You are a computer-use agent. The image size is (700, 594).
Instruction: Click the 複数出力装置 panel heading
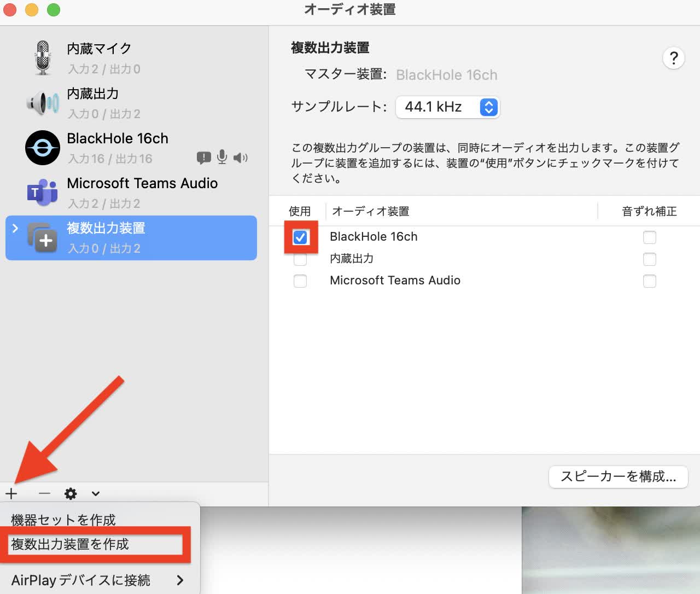pos(330,48)
